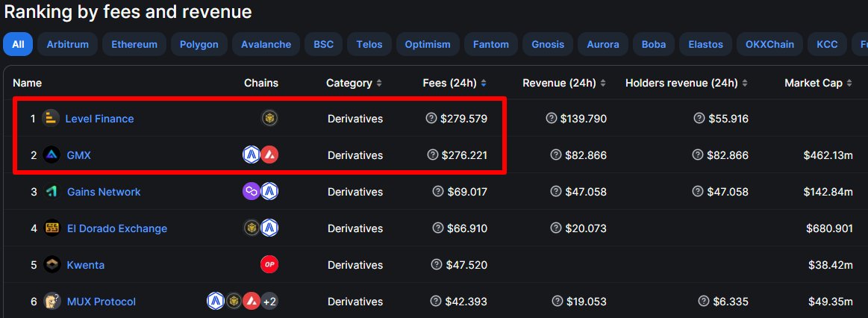Click the Chains column header
This screenshot has width=868, height=318.
[261, 83]
